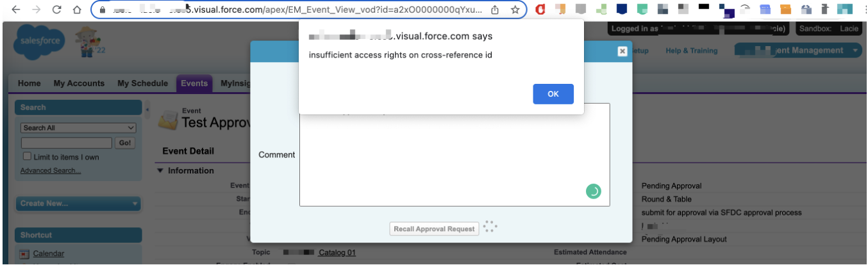
Task: Close the comment dialog with X
Action: (622, 51)
